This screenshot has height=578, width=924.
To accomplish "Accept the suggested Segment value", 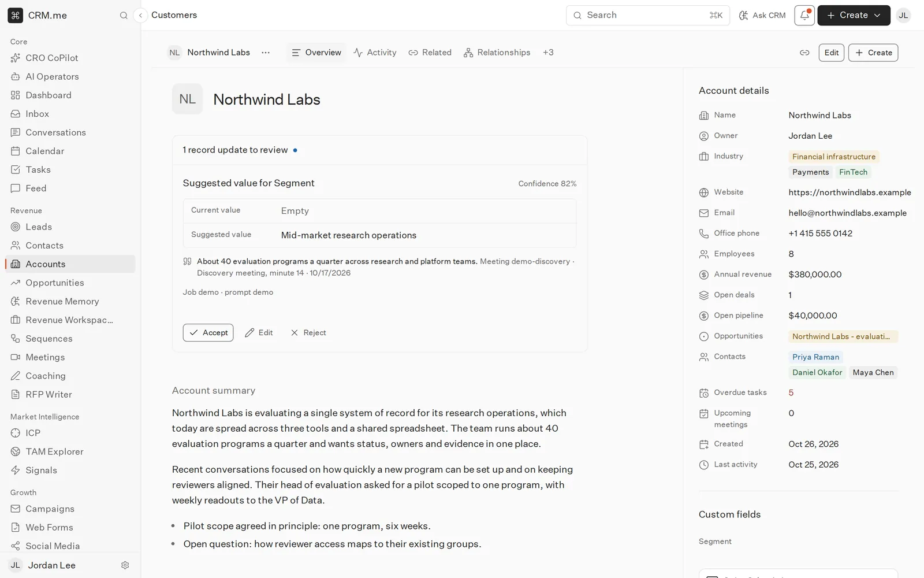I will (x=208, y=333).
